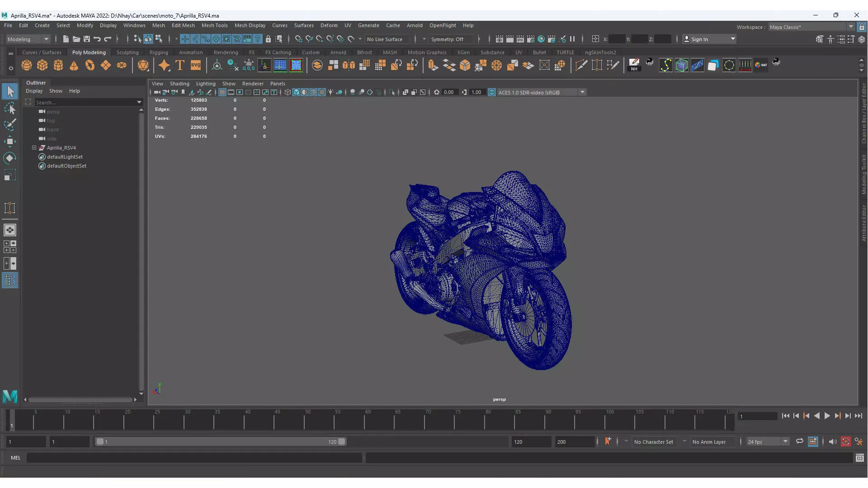Toggle auto keyframe button
The height and width of the screenshot is (488, 868).
(x=845, y=442)
